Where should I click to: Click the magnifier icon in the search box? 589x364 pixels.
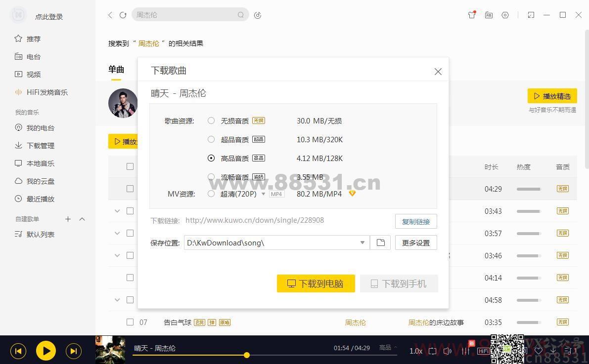(241, 15)
